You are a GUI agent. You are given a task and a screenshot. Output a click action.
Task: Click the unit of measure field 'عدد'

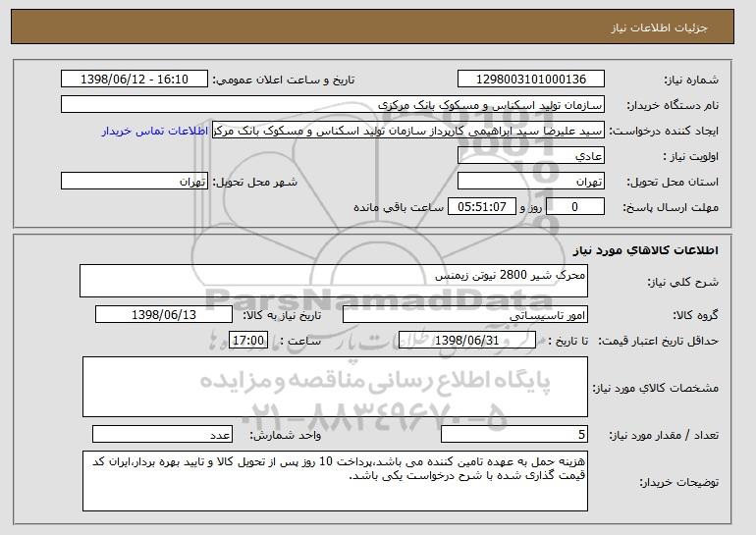click(x=162, y=434)
